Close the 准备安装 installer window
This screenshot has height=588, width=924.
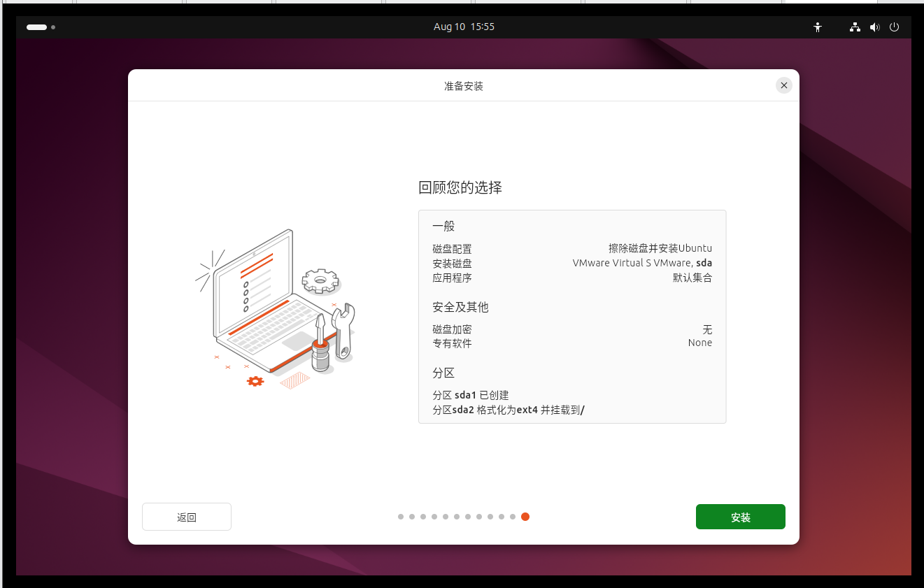coord(784,85)
